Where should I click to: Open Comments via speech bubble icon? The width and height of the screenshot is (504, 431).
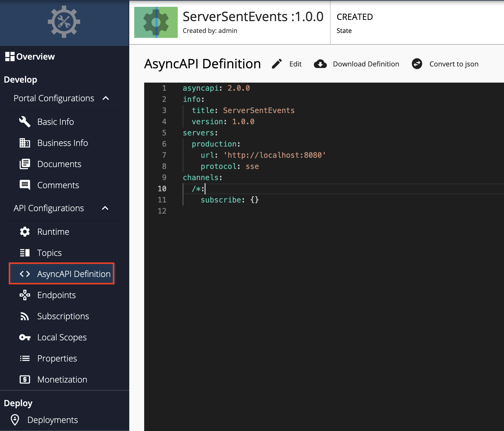pyautogui.click(x=25, y=185)
